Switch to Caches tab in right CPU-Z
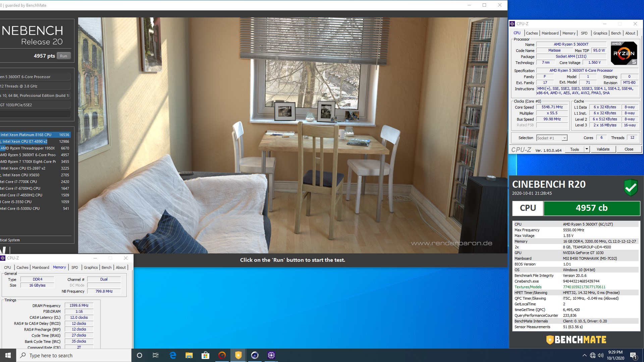 click(532, 33)
